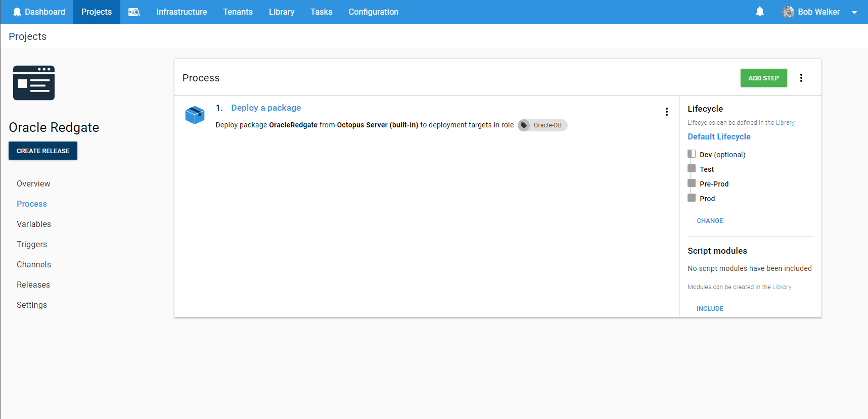The width and height of the screenshot is (868, 419).
Task: Click the notifications bell icon
Action: coord(759,12)
